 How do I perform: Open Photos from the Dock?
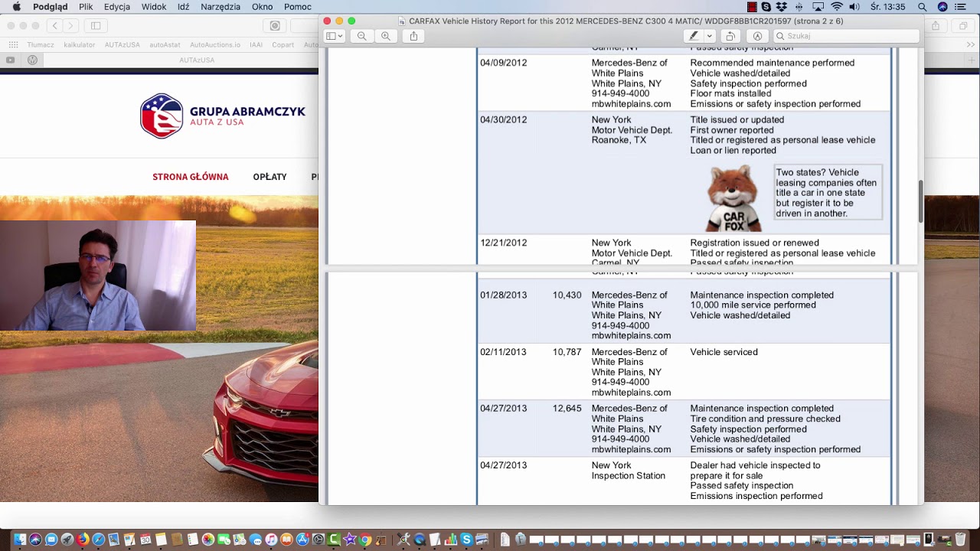pos(208,540)
